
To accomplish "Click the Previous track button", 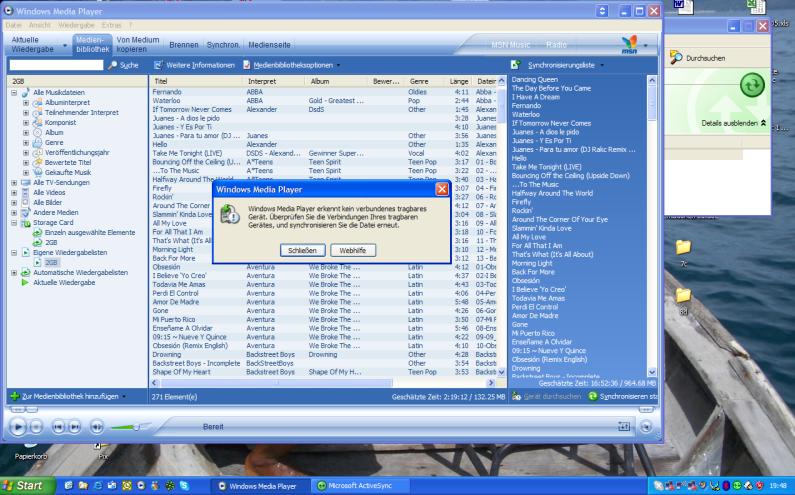I will [x=58, y=427].
